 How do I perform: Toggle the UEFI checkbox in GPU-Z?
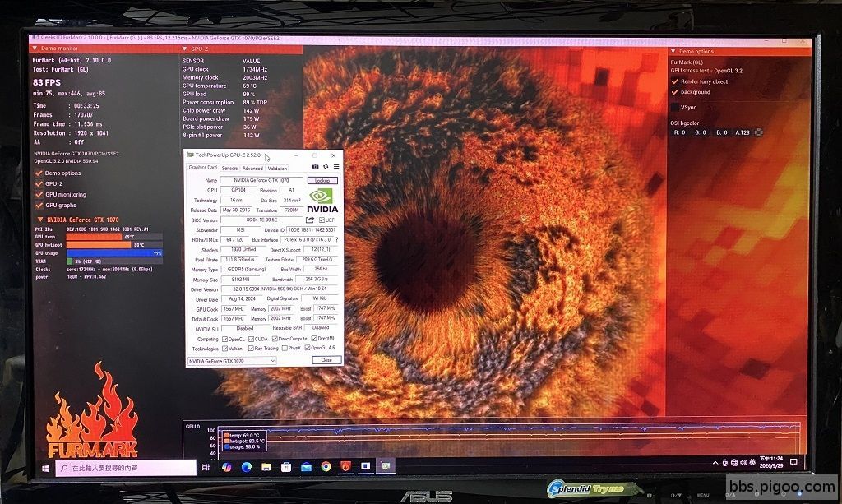coord(322,220)
